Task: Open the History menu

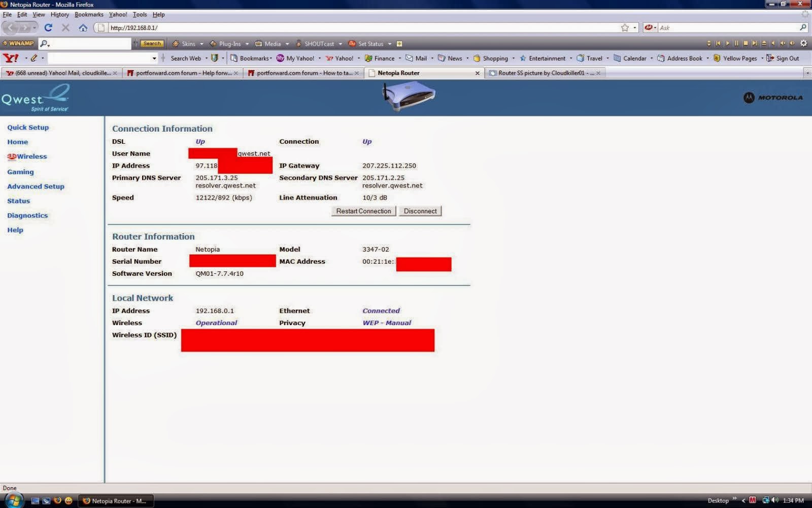Action: tap(59, 15)
